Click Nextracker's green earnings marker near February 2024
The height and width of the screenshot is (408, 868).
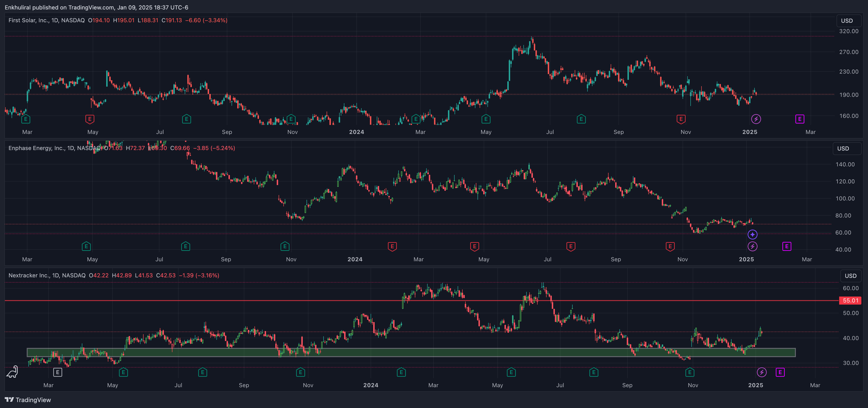401,372
